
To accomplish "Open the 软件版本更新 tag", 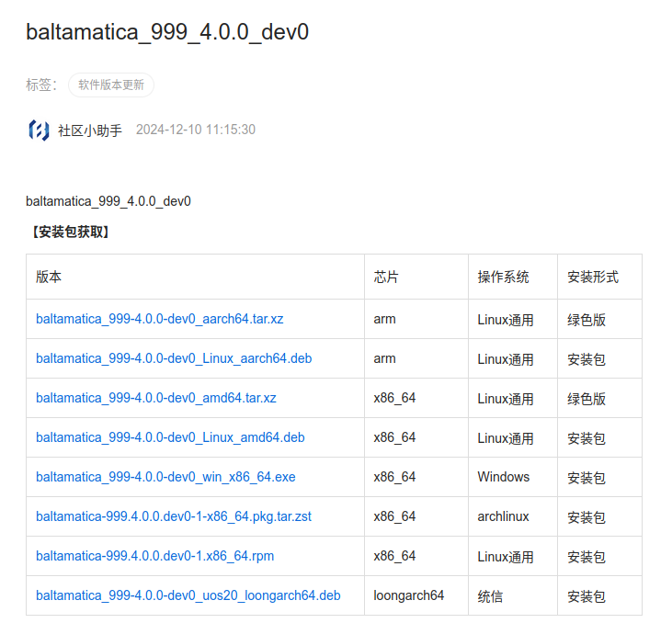I will pyautogui.click(x=111, y=85).
